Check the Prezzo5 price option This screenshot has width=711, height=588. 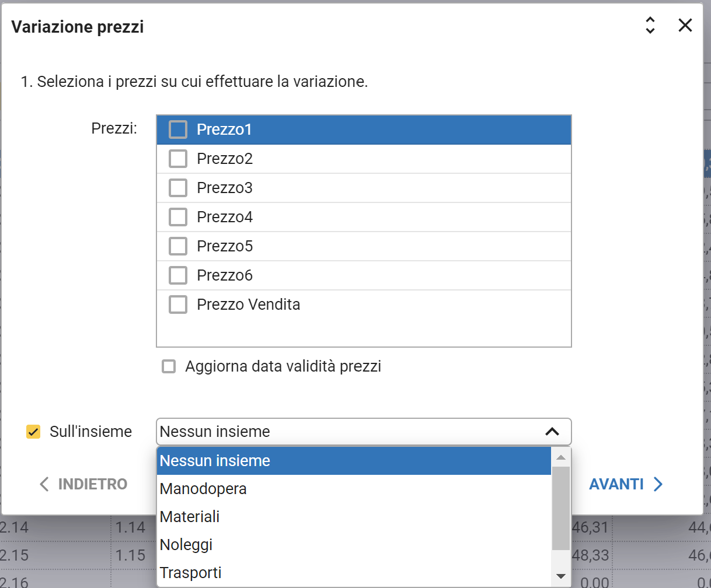pos(178,246)
